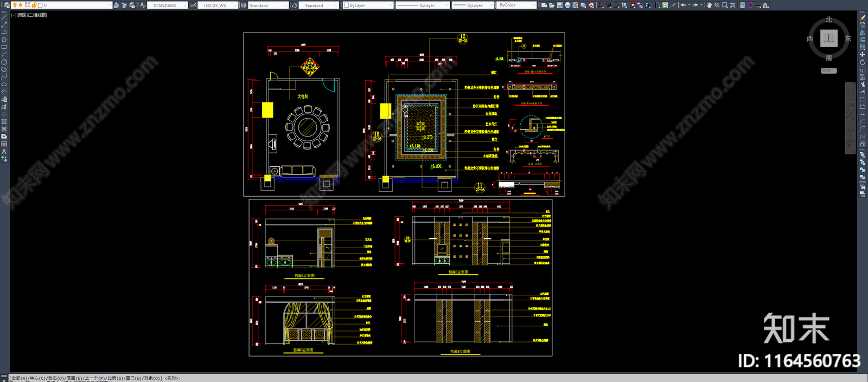Open the ISO-25_WS dimension style dropdown
Image resolution: width=868 pixels, height=382 pixels.
click(235, 5)
